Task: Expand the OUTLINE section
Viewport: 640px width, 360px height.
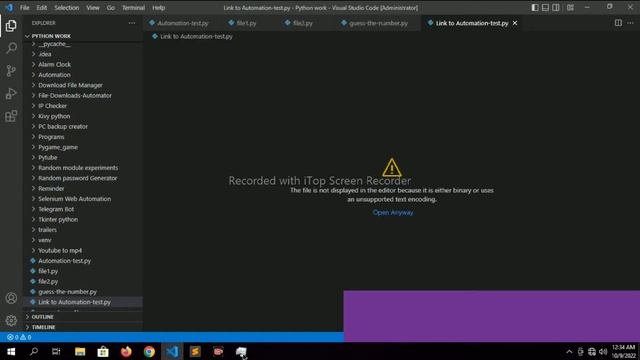Action: pyautogui.click(x=42, y=317)
